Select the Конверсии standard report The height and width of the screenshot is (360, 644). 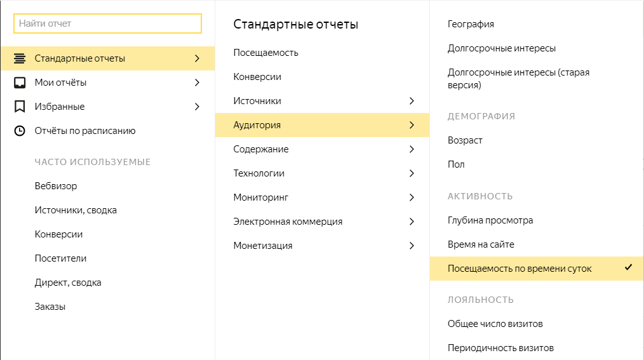point(257,77)
